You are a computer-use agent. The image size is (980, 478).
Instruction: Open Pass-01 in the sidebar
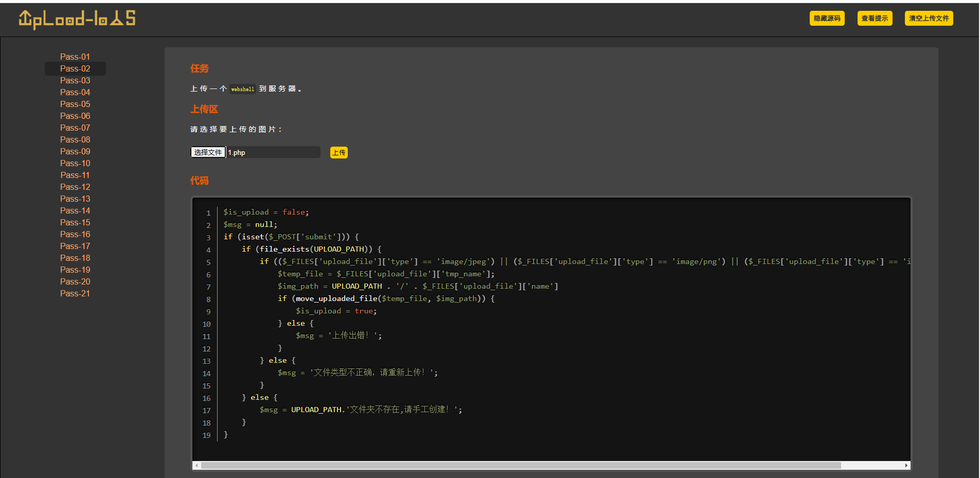(x=75, y=57)
